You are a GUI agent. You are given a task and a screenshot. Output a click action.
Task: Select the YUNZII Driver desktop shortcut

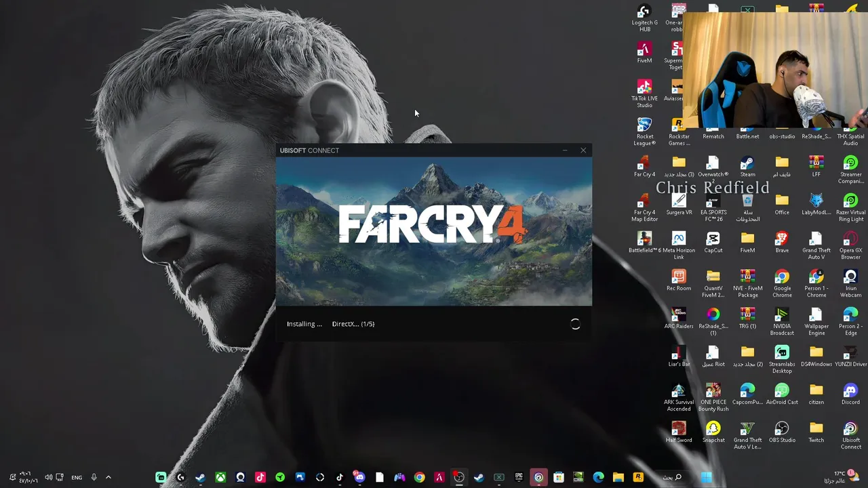tap(850, 357)
